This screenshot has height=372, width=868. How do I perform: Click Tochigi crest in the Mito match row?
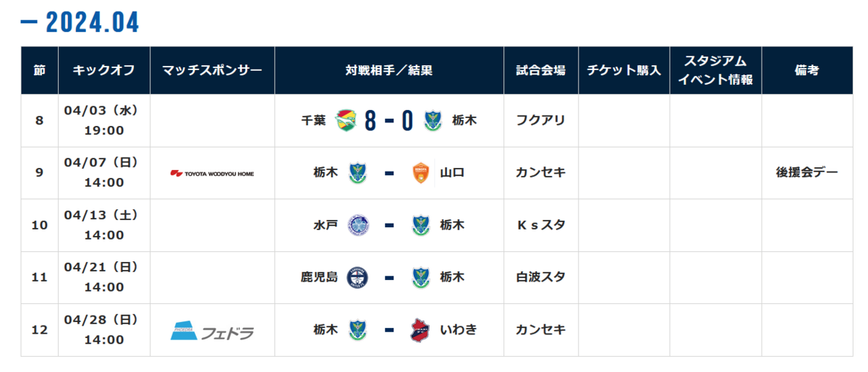coord(420,225)
